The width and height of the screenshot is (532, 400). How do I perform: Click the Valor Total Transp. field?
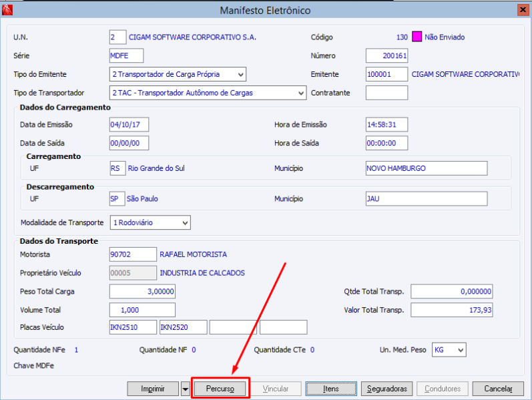coord(452,310)
